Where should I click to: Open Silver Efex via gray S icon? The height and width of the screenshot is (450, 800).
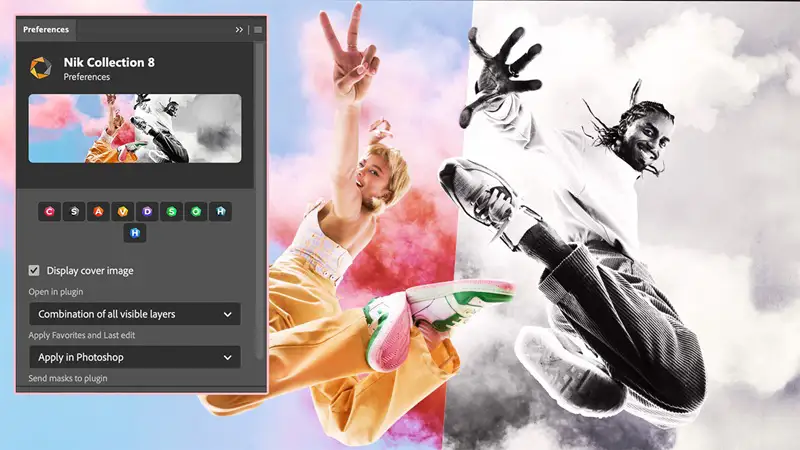tap(74, 211)
